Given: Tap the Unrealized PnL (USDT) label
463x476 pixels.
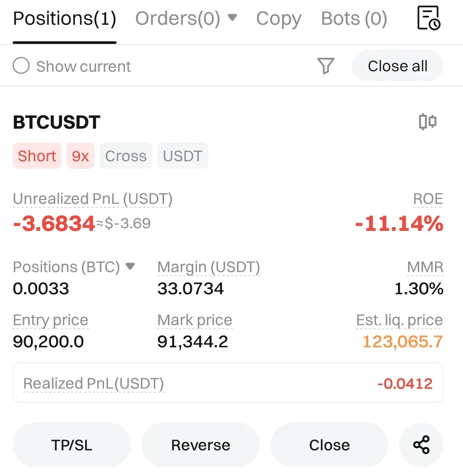Looking at the screenshot, I should click(x=93, y=199).
